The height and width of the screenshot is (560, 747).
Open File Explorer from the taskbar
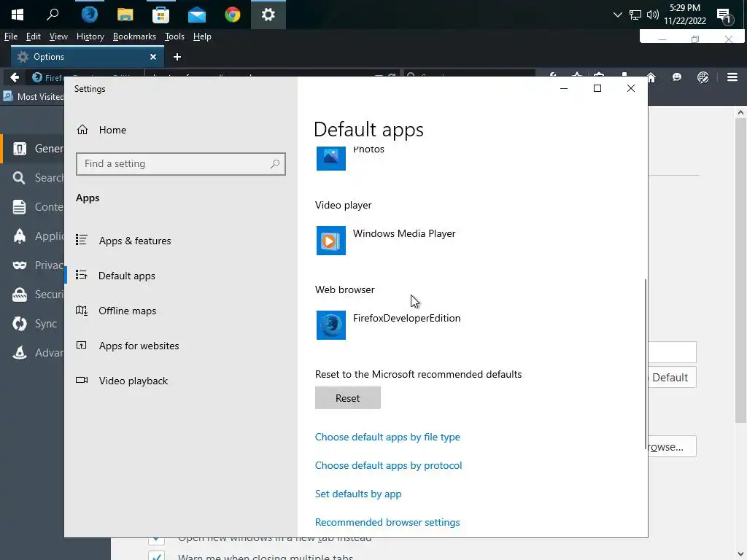[125, 15]
